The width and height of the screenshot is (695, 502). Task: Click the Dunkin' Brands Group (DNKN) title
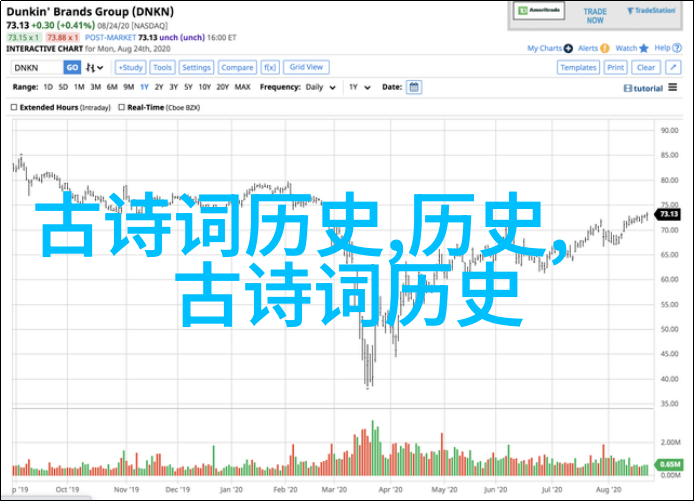click(90, 12)
